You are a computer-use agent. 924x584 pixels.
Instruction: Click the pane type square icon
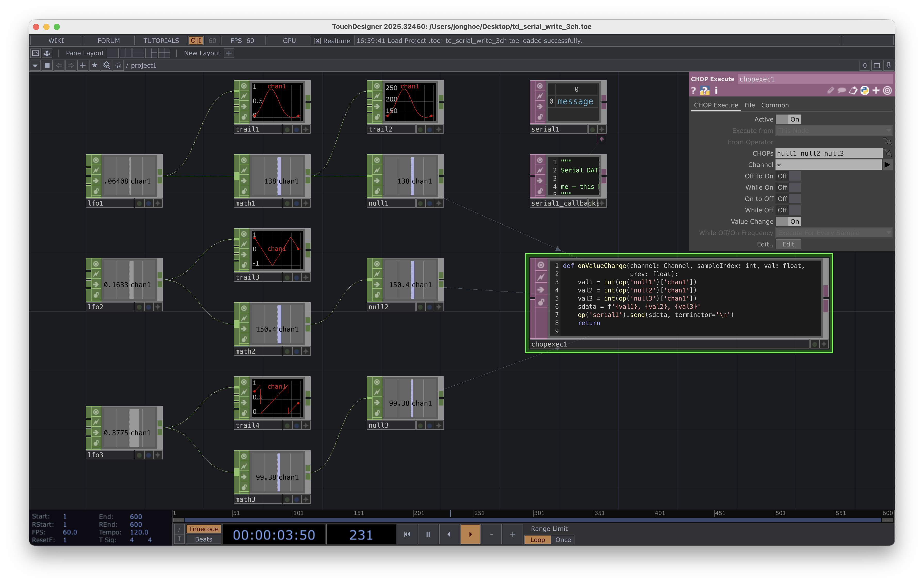click(47, 65)
